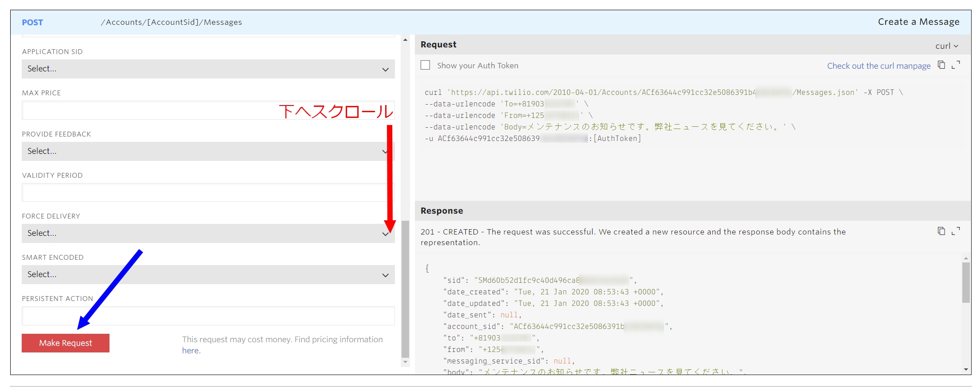Click the "date_created" line in response
980x387 pixels.
click(553, 292)
